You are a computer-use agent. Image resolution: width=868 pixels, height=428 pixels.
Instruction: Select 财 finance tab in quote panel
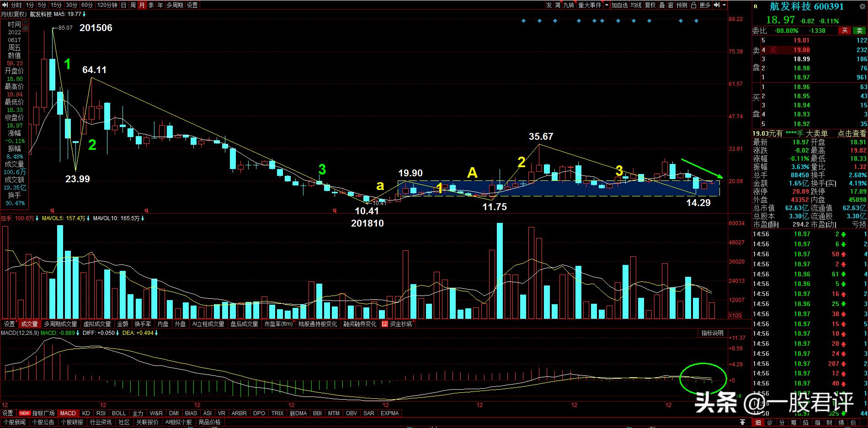click(829, 423)
